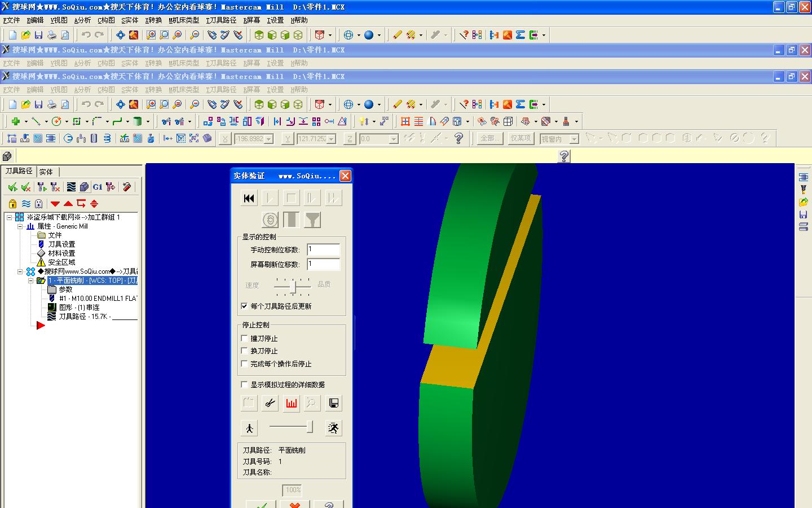
Task: Select 刀具设置 tree item
Action: 61,244
